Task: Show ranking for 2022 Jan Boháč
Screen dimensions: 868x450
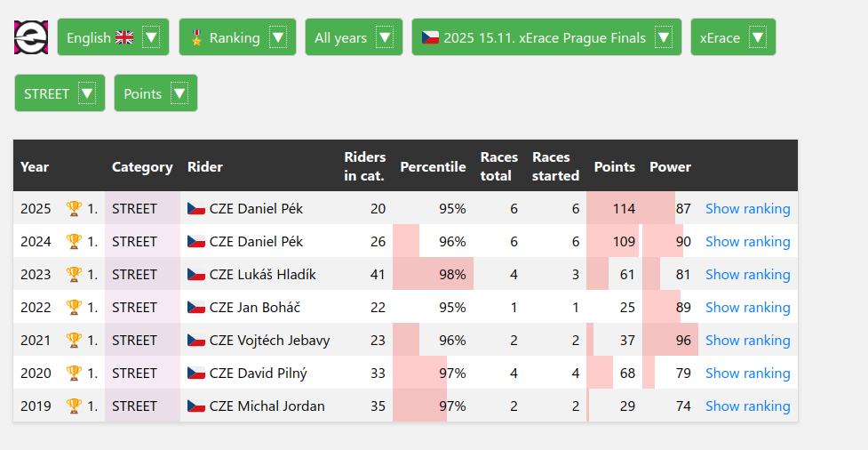Action: point(747,308)
